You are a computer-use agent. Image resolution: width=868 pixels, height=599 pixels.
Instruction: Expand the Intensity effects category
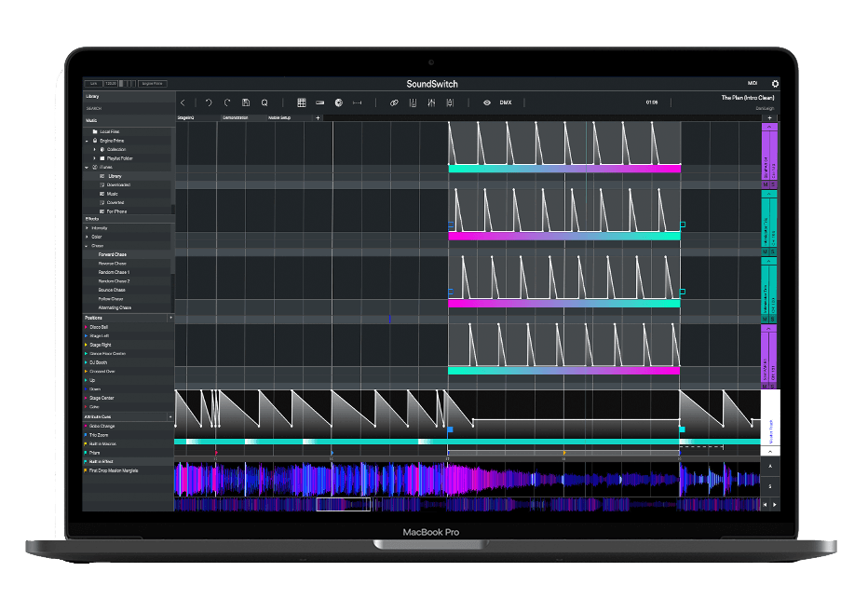click(x=87, y=228)
